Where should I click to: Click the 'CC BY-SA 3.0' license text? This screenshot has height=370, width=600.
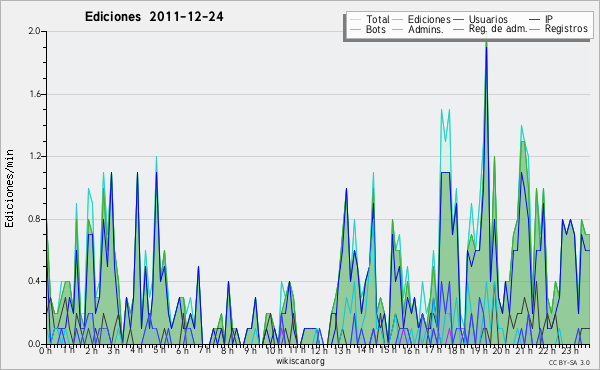point(569,362)
